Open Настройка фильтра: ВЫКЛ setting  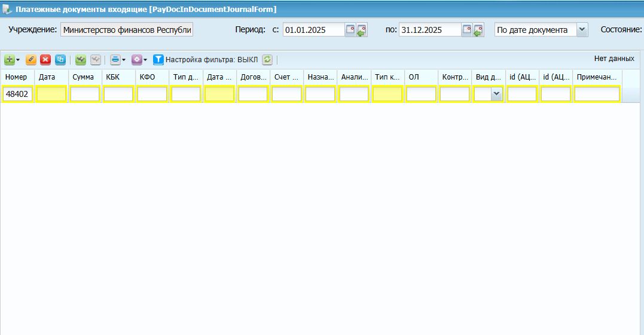(212, 60)
